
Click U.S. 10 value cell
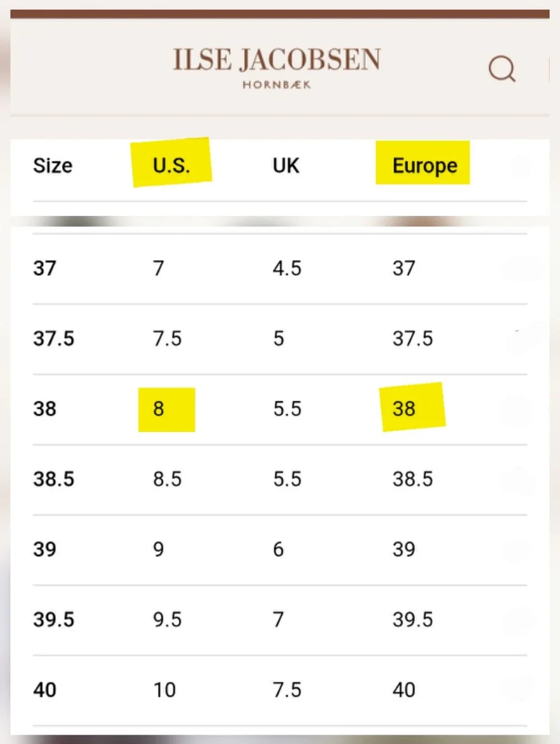point(165,690)
